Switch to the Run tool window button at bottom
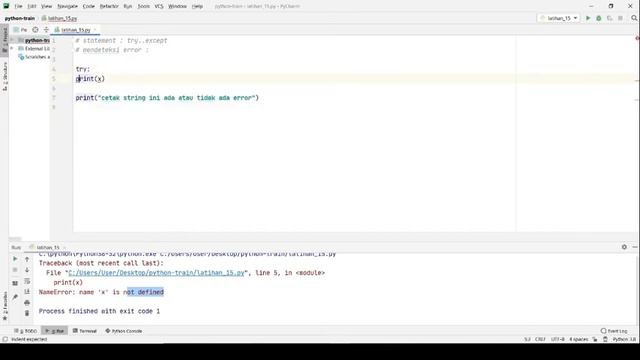 [x=54, y=331]
